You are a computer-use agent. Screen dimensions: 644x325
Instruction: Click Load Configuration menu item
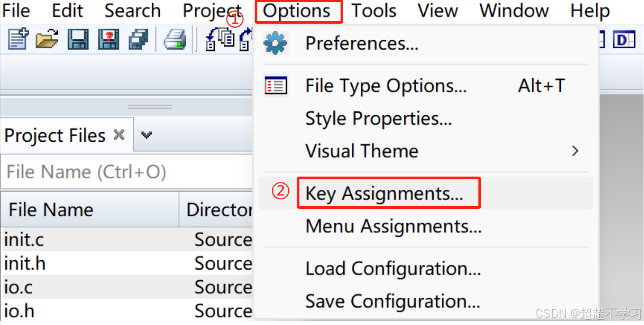[x=393, y=269]
